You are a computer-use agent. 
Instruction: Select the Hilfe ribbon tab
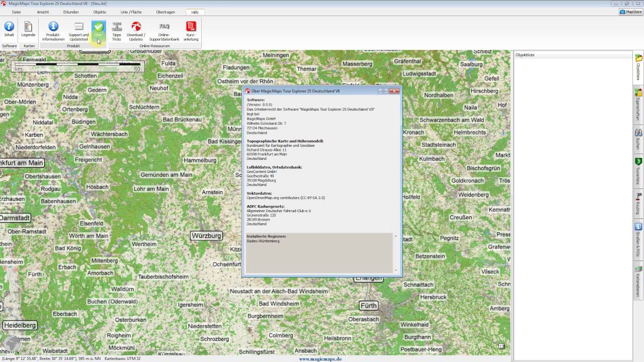point(195,12)
